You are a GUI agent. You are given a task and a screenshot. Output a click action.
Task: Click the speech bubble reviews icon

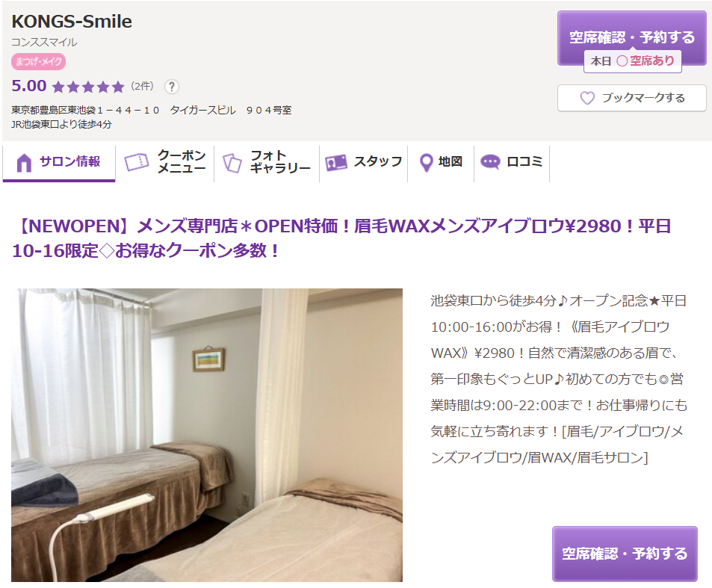pos(490,161)
